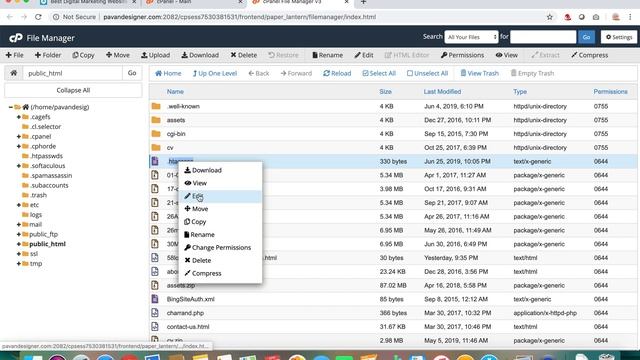The image size is (640, 360).
Task: Click the Copy toolbar button
Action: (83, 55)
